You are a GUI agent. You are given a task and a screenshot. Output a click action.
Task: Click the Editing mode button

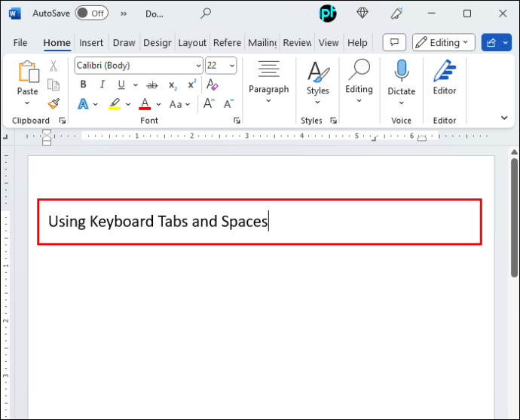click(443, 42)
